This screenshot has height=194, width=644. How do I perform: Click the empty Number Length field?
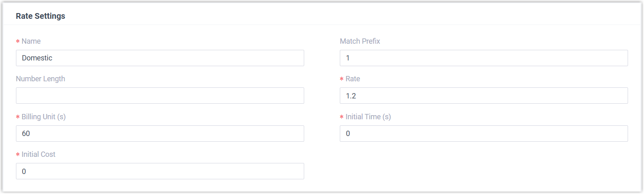(x=160, y=96)
